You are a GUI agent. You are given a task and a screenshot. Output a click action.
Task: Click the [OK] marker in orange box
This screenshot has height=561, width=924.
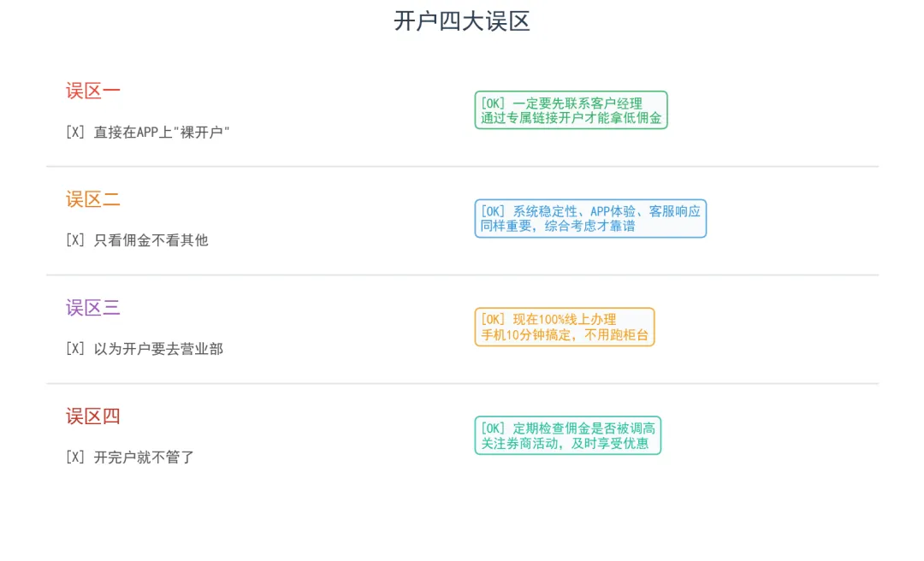click(x=494, y=320)
